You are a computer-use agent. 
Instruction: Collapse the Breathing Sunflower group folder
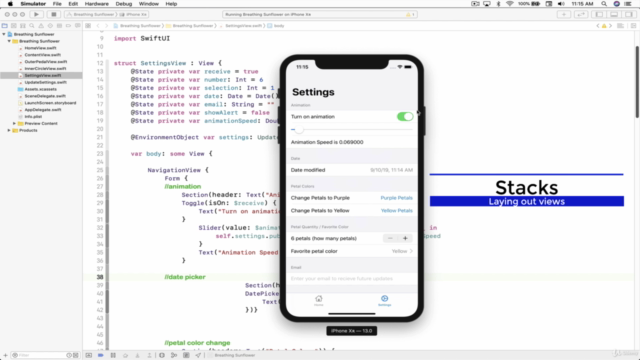coord(9,41)
